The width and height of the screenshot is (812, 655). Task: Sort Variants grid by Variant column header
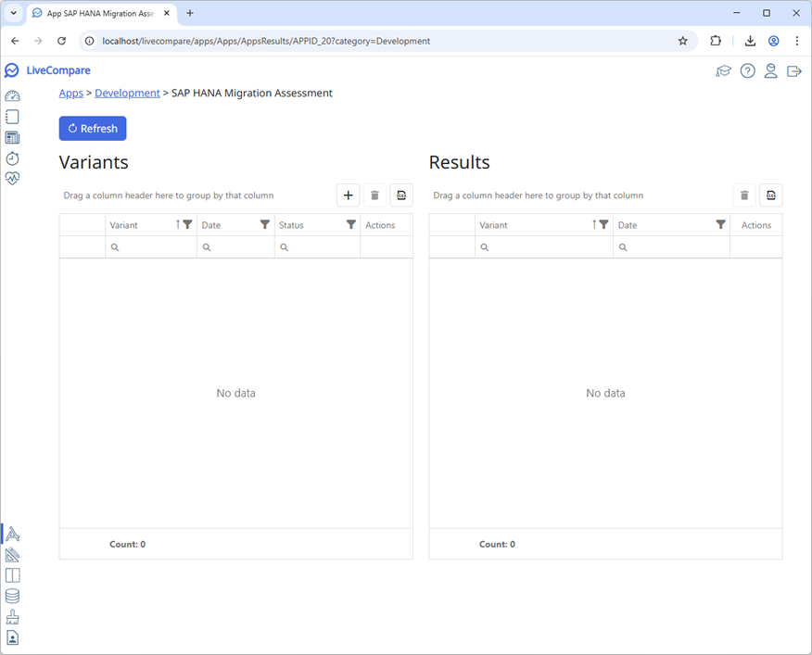[x=139, y=225]
